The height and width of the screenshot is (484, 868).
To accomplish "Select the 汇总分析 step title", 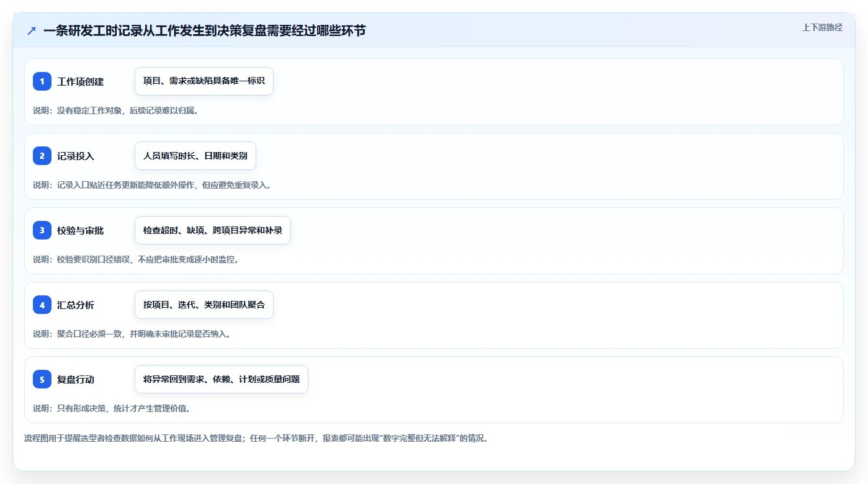I will tap(76, 305).
